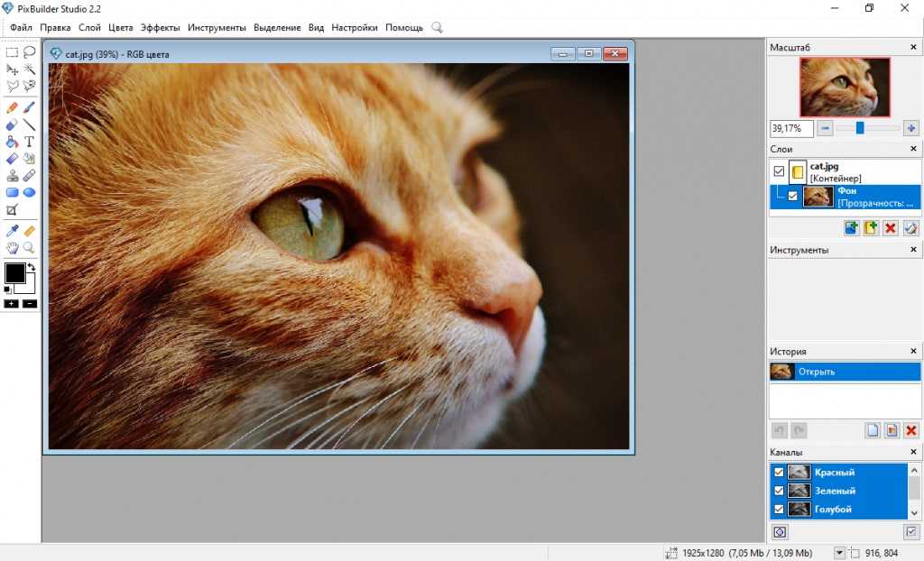Viewport: 924px width, 561px height.
Task: Toggle visibility checkbox of Фон layer
Action: click(793, 196)
